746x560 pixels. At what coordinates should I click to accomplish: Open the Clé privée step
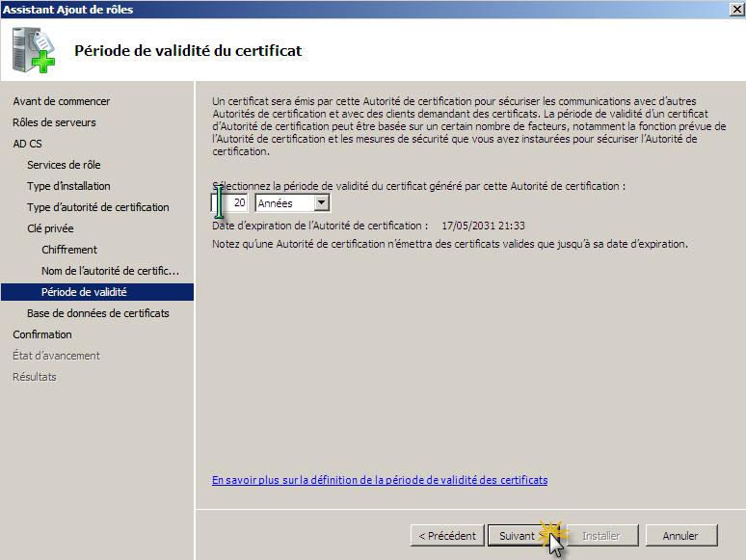[50, 228]
